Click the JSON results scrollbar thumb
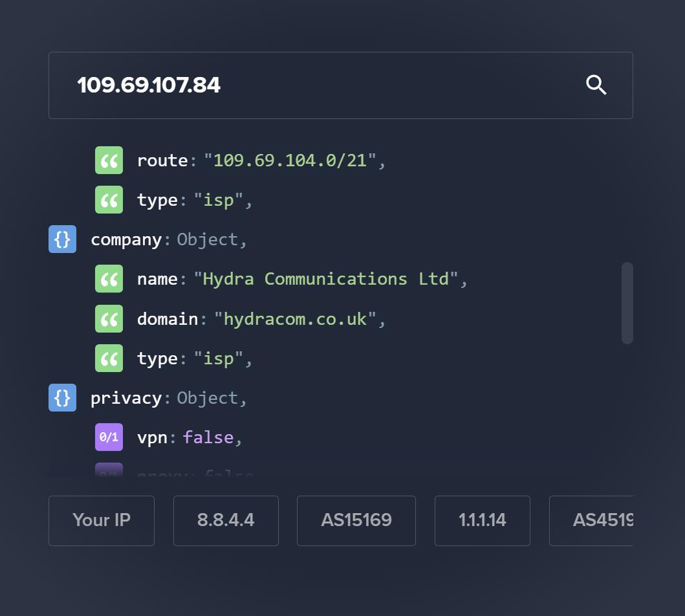Screen dimensions: 685x616 [x=627, y=303]
